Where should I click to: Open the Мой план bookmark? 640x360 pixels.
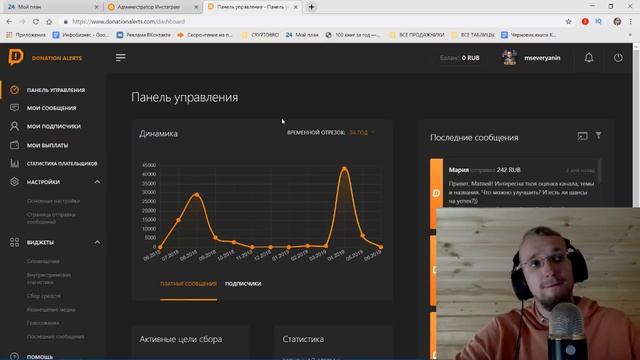coord(302,35)
